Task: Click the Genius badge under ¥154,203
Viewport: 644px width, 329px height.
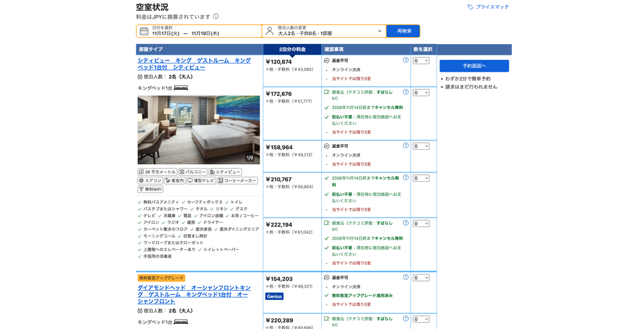Action: (274, 296)
